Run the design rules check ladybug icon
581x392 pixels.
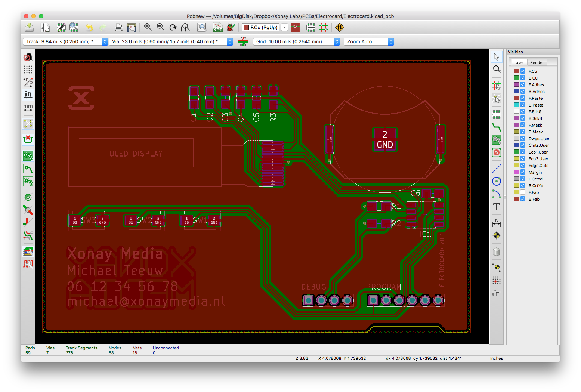[231, 27]
